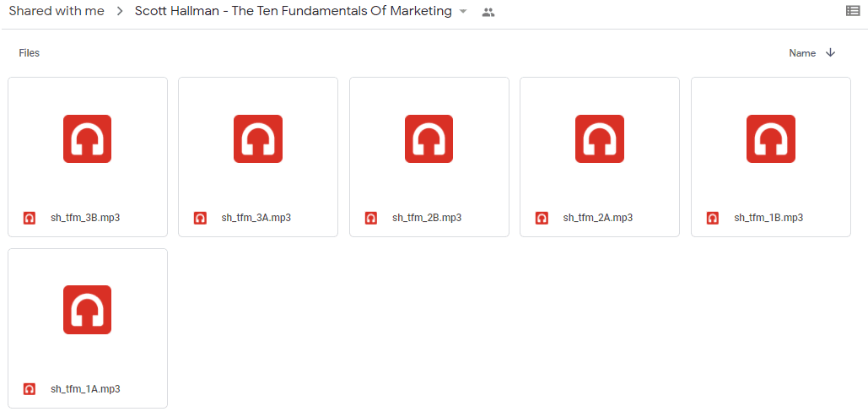Click small audio icon beside sh_tfm_1B.mp3

click(713, 218)
